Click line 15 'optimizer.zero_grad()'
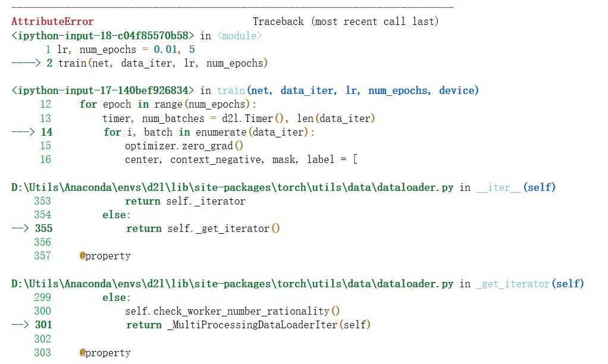 click(184, 146)
